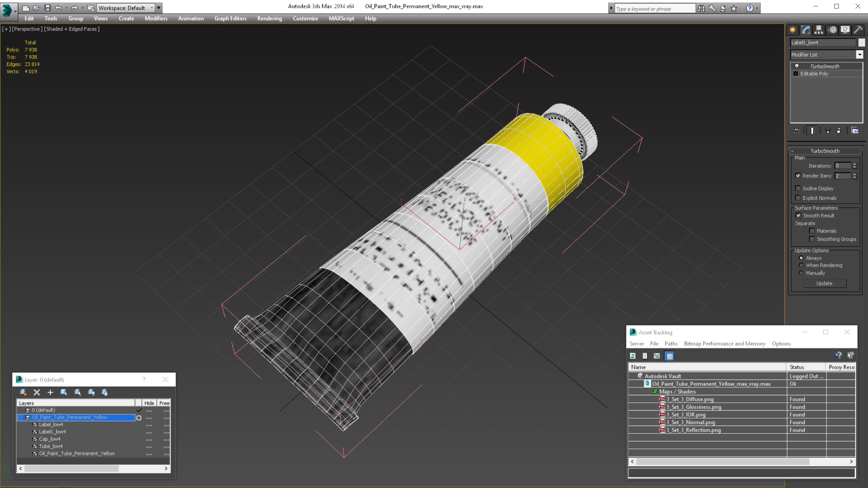Click the Freeze column header in Layers

164,403
